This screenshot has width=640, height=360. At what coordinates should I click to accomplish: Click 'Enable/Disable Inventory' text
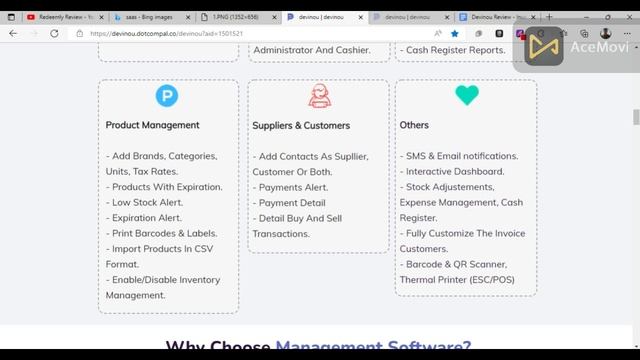click(x=163, y=280)
